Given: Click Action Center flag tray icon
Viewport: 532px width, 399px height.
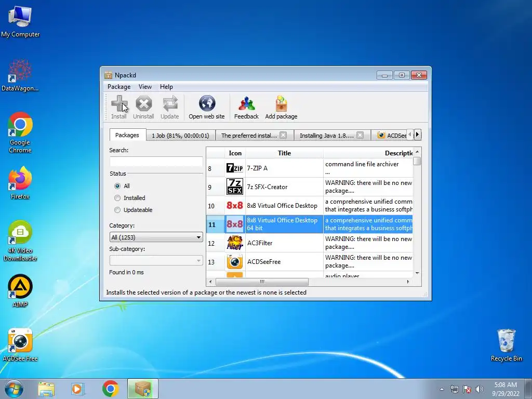Looking at the screenshot, I should click(467, 389).
